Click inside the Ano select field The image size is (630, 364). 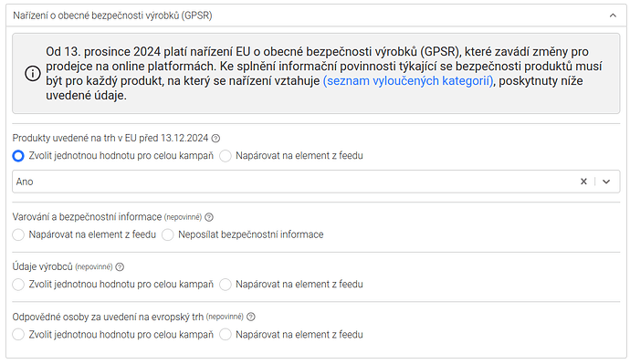(316, 182)
